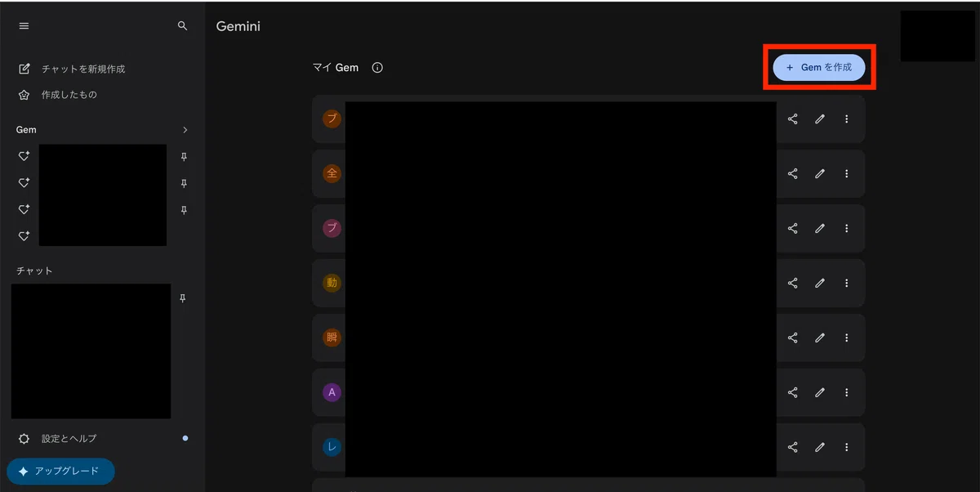Click the Gem を作成 button

click(819, 67)
